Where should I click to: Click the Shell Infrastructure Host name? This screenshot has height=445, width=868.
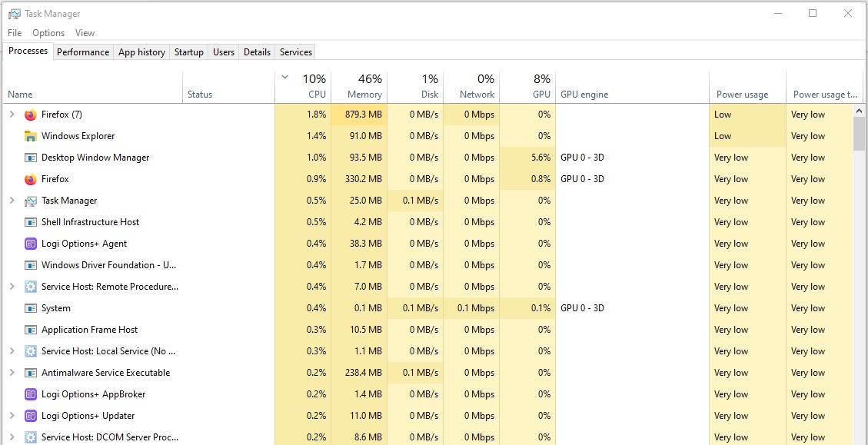click(x=90, y=223)
